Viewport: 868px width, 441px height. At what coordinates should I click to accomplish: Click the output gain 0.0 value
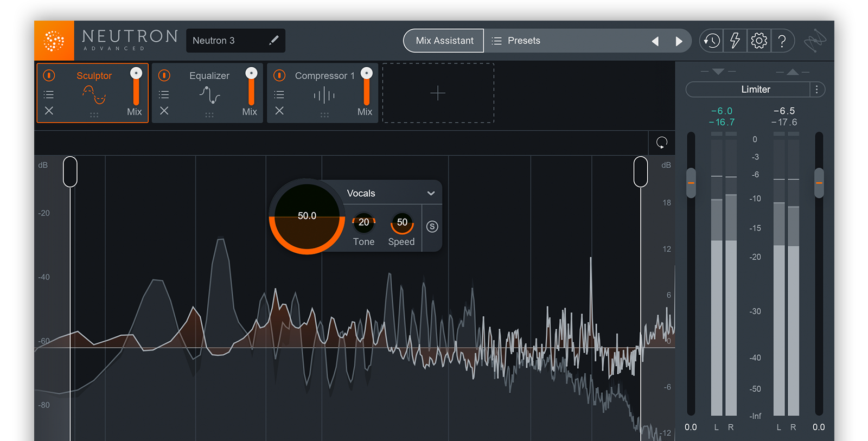tap(819, 427)
